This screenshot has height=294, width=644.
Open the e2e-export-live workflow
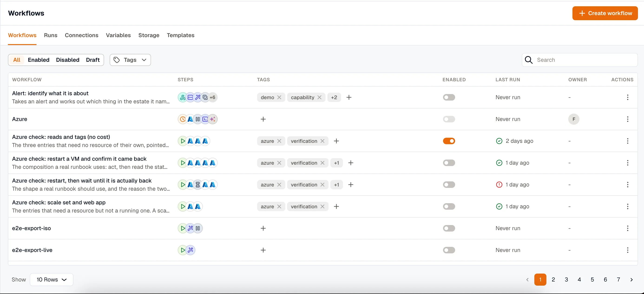tap(32, 250)
